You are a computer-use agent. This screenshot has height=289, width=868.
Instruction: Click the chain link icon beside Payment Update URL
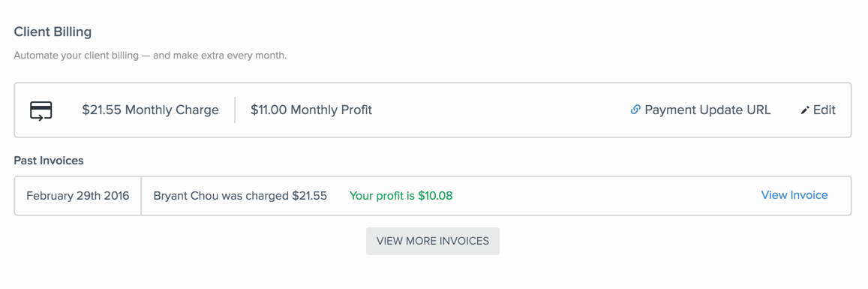(x=635, y=110)
